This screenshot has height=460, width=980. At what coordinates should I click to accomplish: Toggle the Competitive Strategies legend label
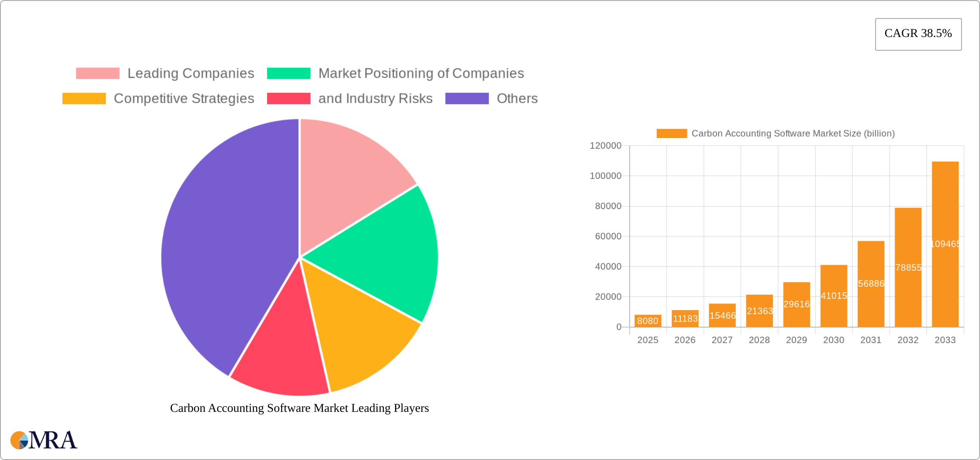click(x=184, y=98)
